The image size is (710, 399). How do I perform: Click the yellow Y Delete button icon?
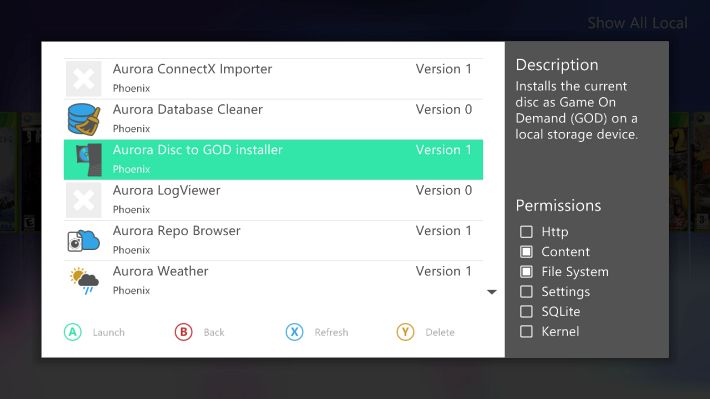coord(405,332)
